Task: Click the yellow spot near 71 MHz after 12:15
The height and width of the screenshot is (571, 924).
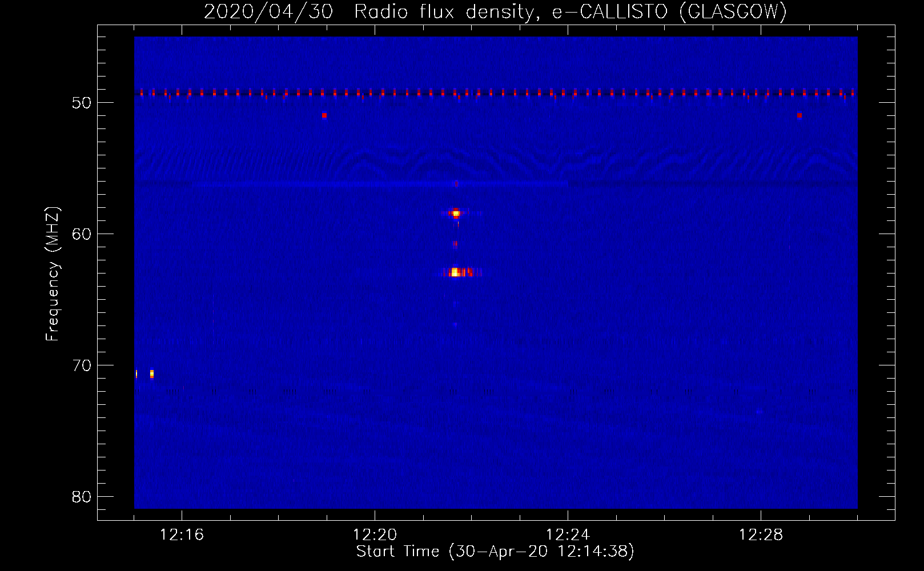Action: tap(152, 374)
